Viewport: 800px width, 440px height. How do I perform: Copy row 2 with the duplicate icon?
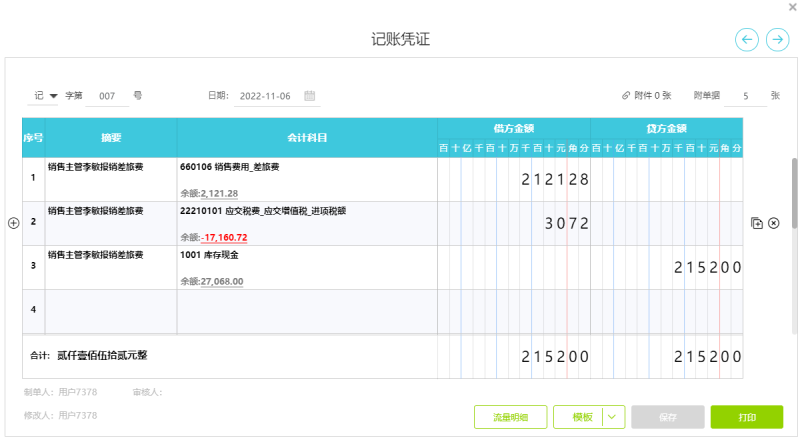756,223
